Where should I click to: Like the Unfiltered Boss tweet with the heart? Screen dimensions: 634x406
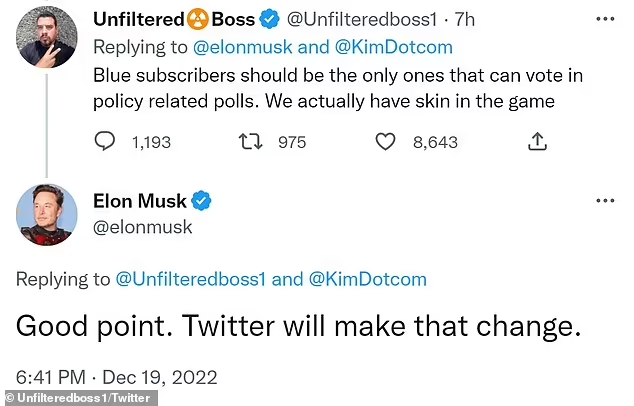[386, 142]
